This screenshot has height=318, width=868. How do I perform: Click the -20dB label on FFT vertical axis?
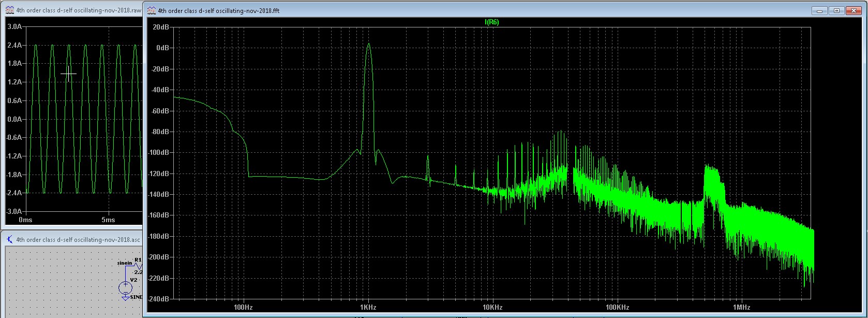(x=159, y=69)
